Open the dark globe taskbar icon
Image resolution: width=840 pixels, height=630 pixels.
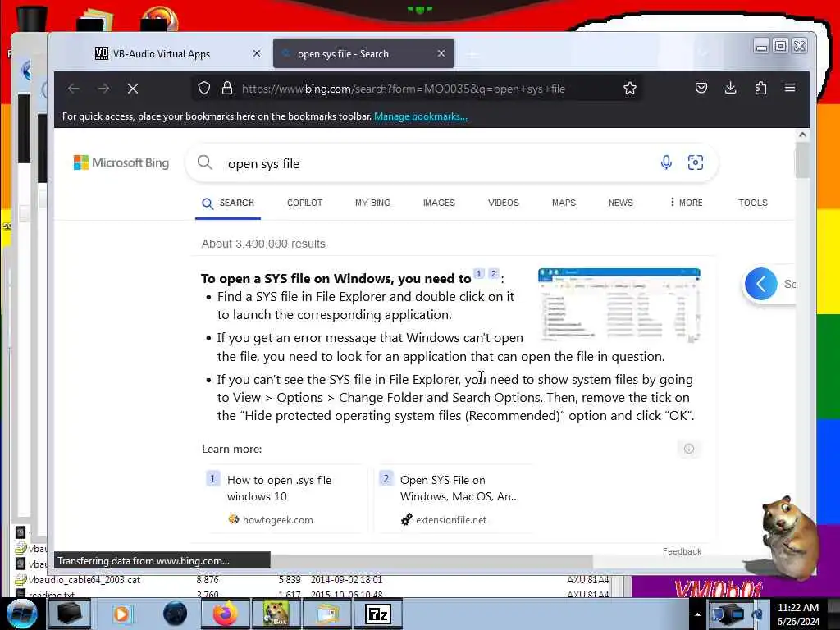coord(175,614)
